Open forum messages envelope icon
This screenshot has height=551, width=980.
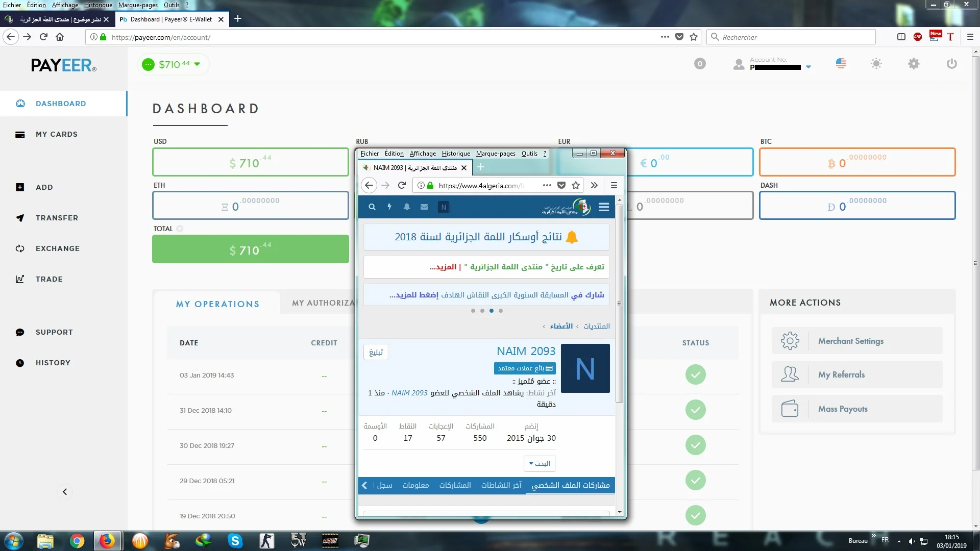pos(424,207)
